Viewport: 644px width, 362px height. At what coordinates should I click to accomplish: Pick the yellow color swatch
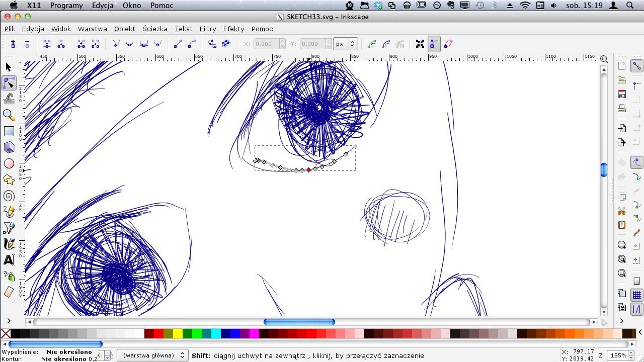pos(178,333)
